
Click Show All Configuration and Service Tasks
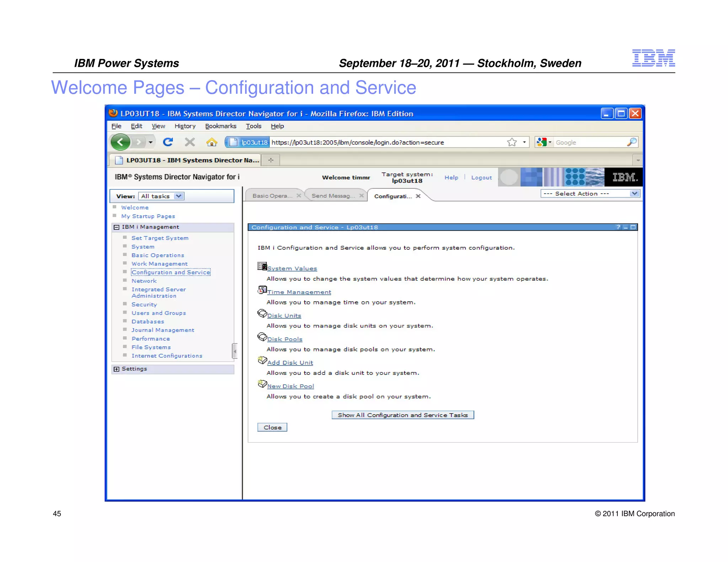tap(402, 415)
